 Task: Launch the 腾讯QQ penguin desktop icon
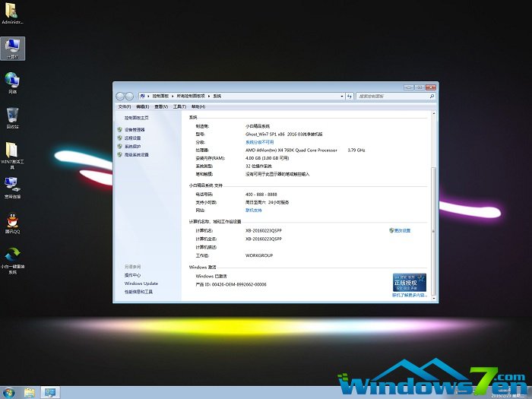coord(13,223)
